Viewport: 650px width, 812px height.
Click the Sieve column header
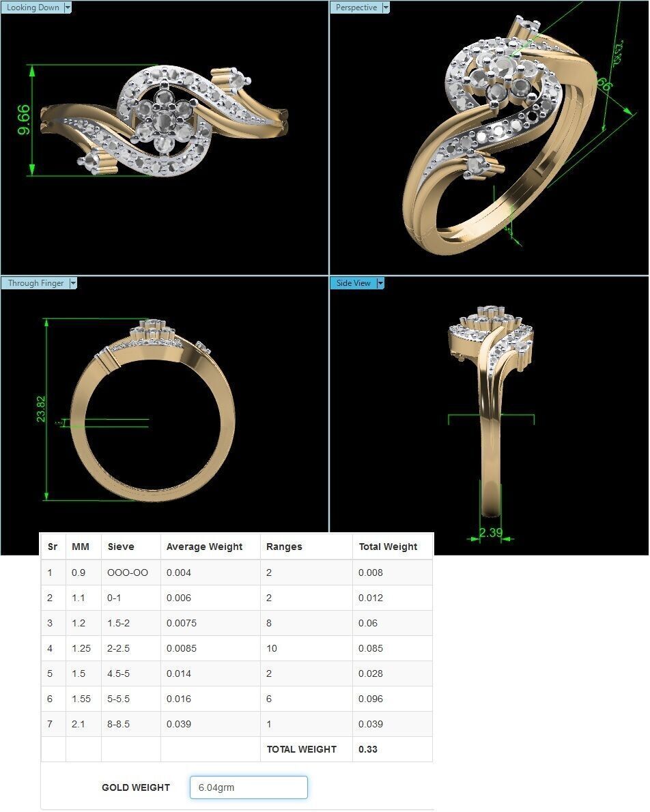pyautogui.click(x=121, y=547)
